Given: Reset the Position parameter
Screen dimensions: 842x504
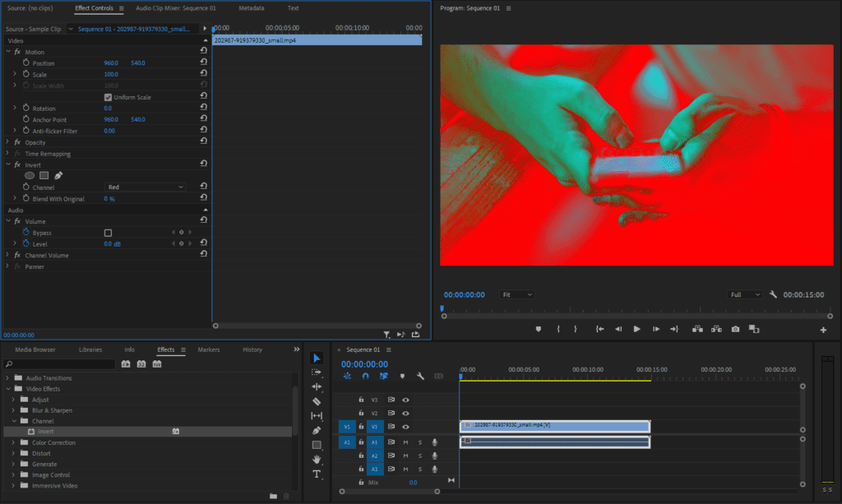Looking at the screenshot, I should [204, 62].
